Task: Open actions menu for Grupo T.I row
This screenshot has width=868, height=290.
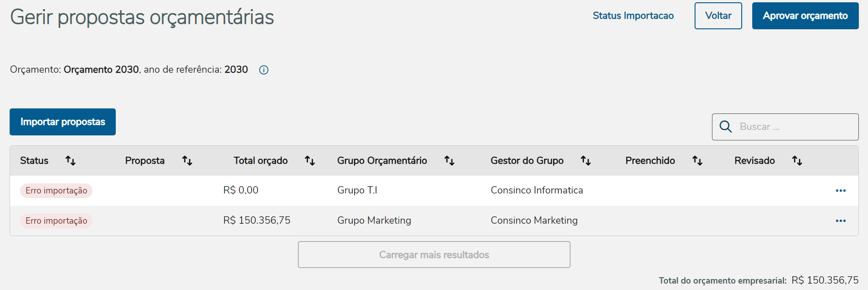Action: 841,191
